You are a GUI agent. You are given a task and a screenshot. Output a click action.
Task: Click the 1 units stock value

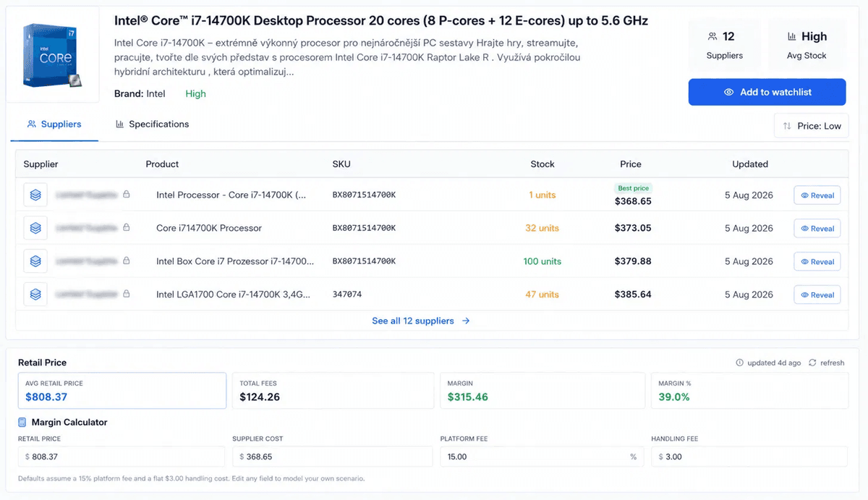point(542,195)
